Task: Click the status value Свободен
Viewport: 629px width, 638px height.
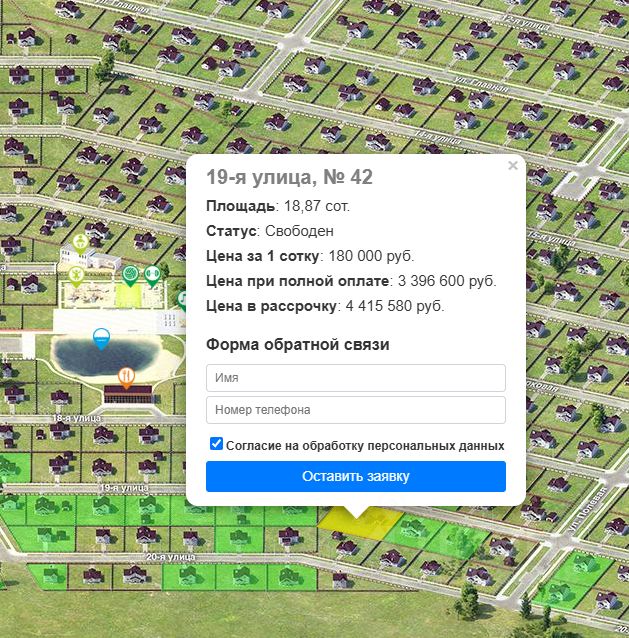Action: point(299,231)
